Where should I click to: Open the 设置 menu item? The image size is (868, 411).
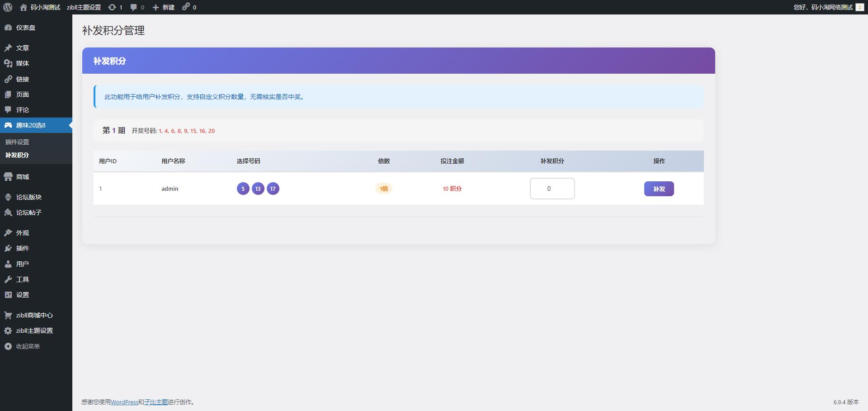coord(23,295)
